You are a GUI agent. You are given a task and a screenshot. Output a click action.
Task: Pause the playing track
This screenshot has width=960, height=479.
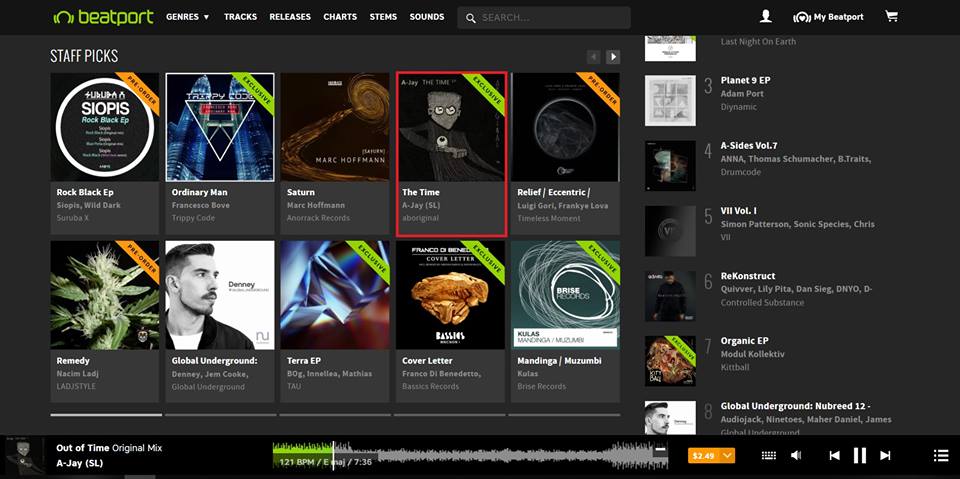tap(859, 456)
